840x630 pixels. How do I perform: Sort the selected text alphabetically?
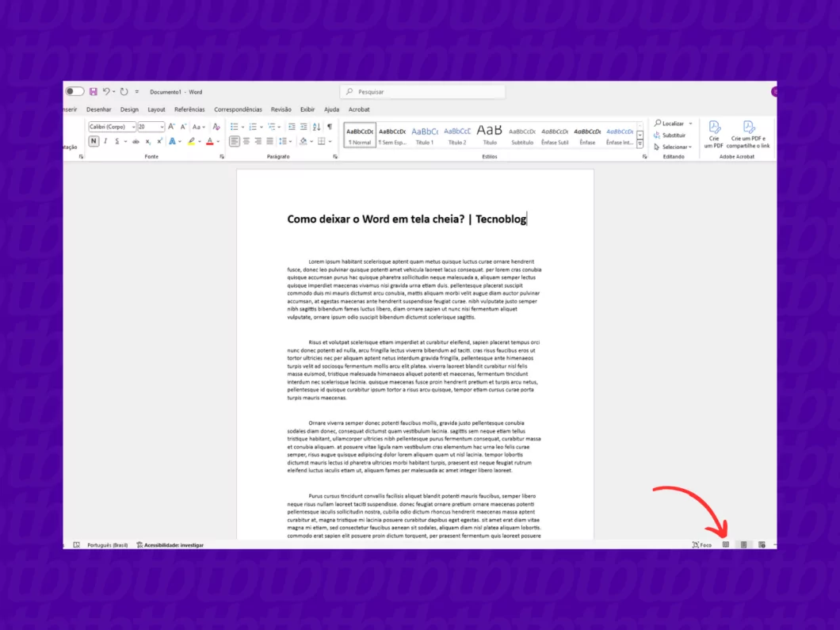(x=317, y=127)
